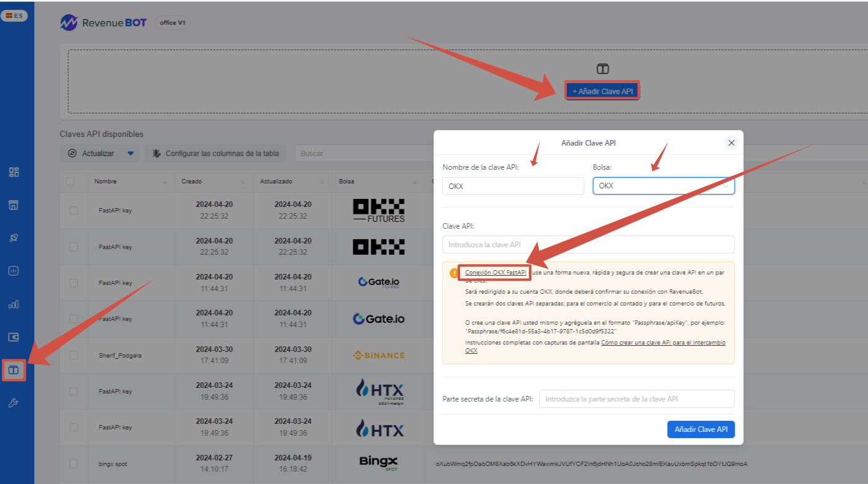Viewport: 868px width, 484px height.
Task: Click the key-card icon above Añadir Clave API
Action: click(603, 68)
